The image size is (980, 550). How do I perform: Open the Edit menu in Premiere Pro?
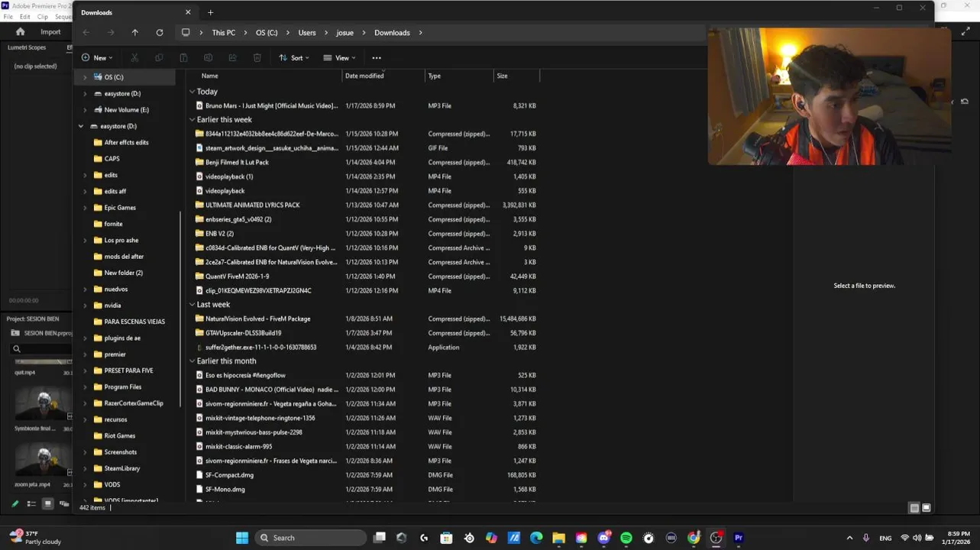point(25,17)
